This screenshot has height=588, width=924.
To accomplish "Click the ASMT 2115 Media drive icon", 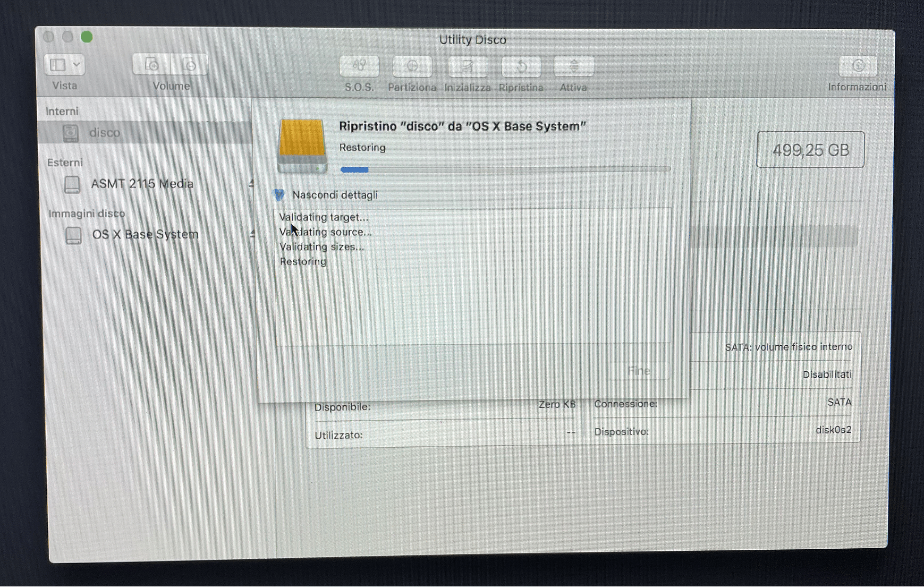I will click(72, 184).
